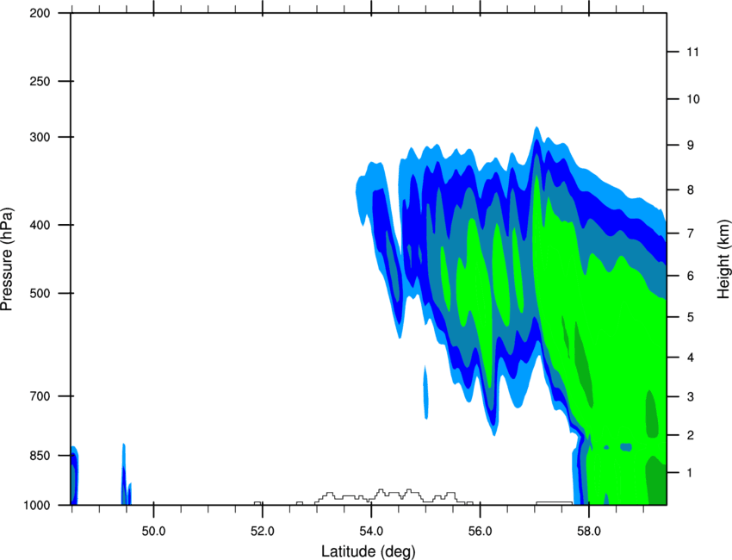
Task: Click the 5 km height label
Action: (691, 317)
